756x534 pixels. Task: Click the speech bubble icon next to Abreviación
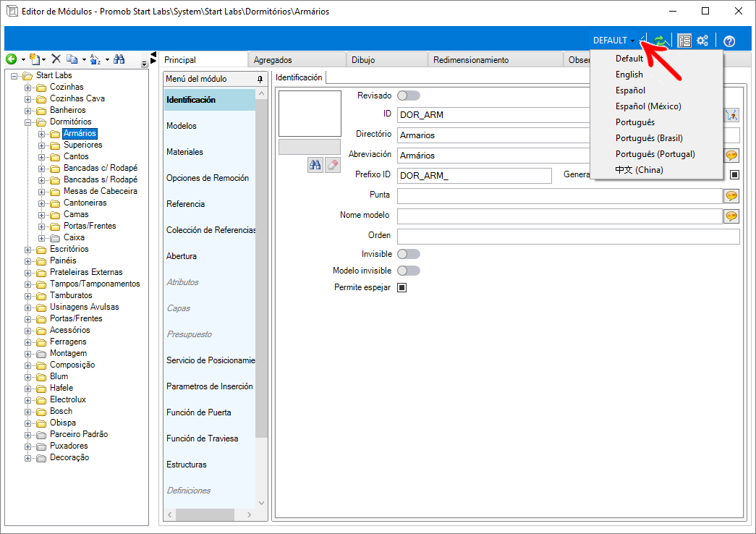[731, 156]
